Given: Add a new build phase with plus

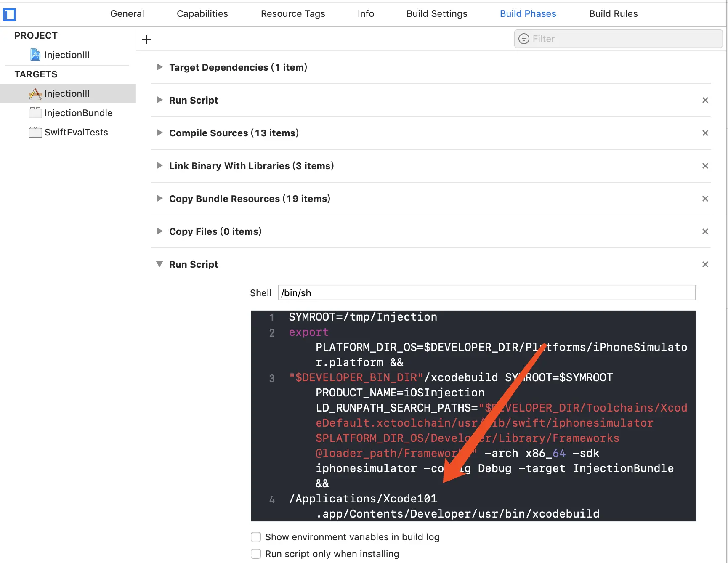Looking at the screenshot, I should point(147,39).
